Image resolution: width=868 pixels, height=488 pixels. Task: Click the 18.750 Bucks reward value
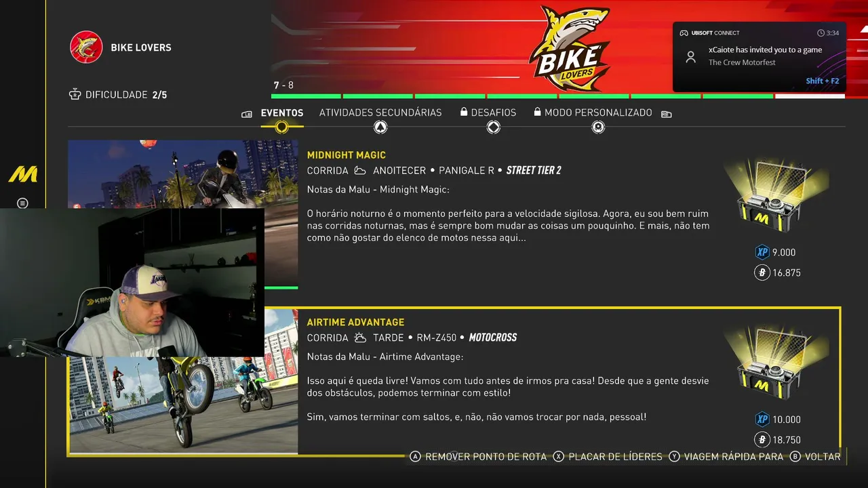[x=787, y=439]
